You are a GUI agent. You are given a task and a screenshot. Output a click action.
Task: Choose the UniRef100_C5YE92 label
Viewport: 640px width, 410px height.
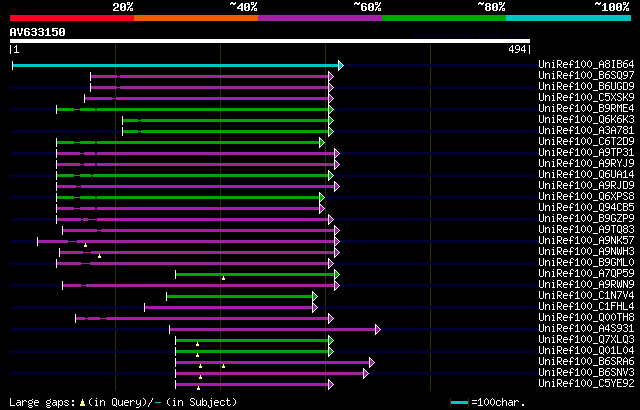coord(586,384)
